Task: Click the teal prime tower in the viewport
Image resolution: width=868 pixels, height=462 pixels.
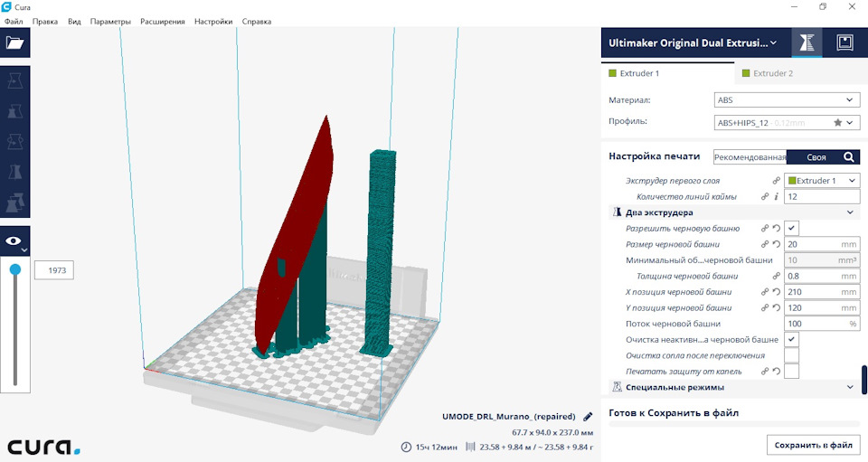Action: 381,251
